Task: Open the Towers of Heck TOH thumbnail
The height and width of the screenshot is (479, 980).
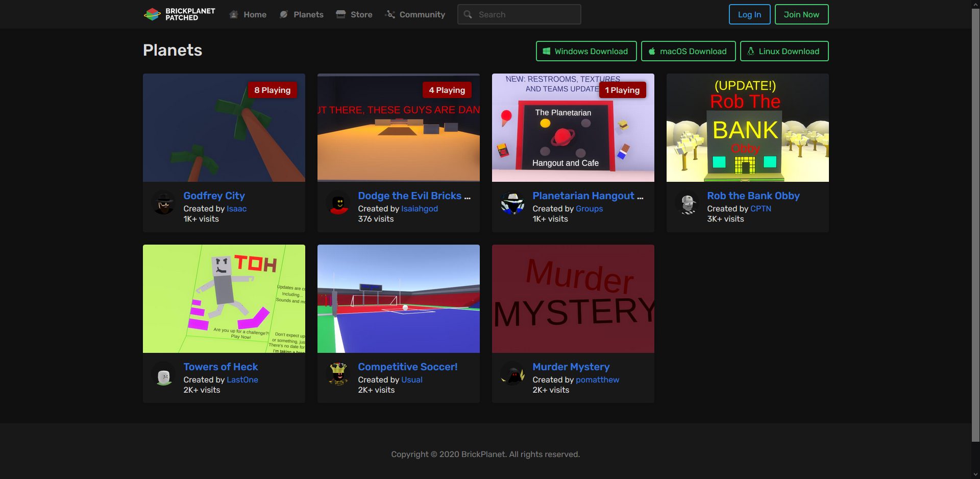Action: click(x=224, y=299)
